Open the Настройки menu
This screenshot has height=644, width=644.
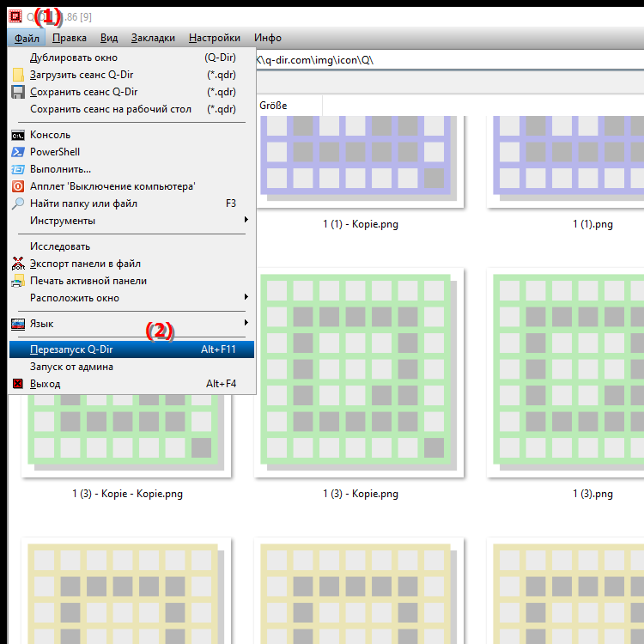215,38
